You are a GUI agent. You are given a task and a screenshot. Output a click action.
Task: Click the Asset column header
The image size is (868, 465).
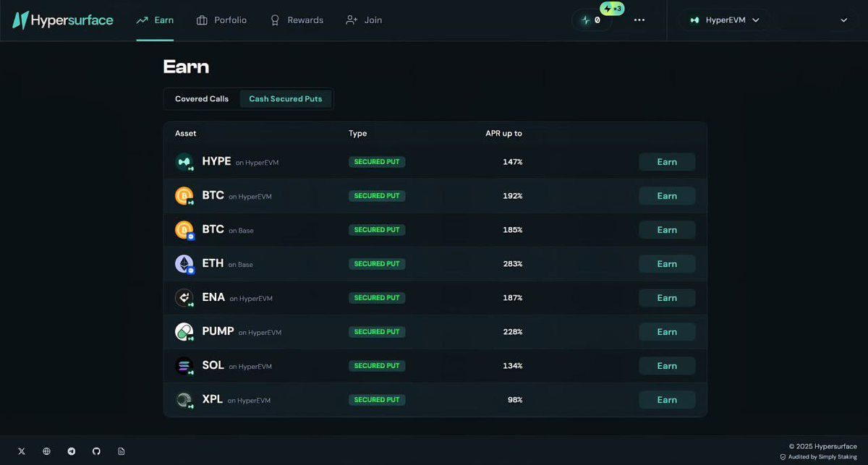(185, 134)
